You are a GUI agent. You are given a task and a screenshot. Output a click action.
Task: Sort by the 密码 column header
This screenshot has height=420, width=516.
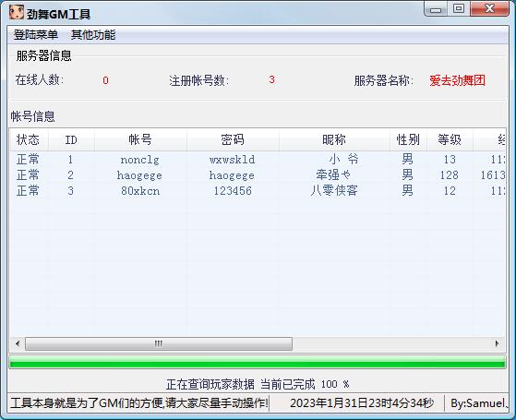(x=233, y=140)
